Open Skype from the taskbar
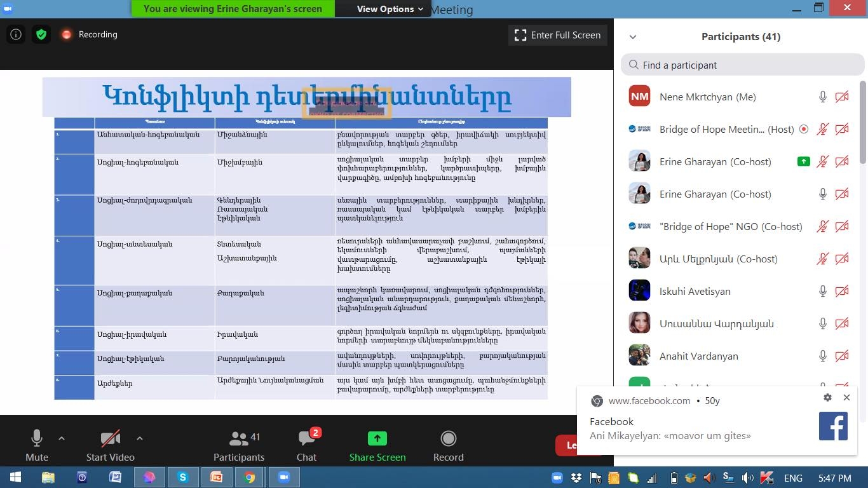The height and width of the screenshot is (488, 868). [183, 477]
